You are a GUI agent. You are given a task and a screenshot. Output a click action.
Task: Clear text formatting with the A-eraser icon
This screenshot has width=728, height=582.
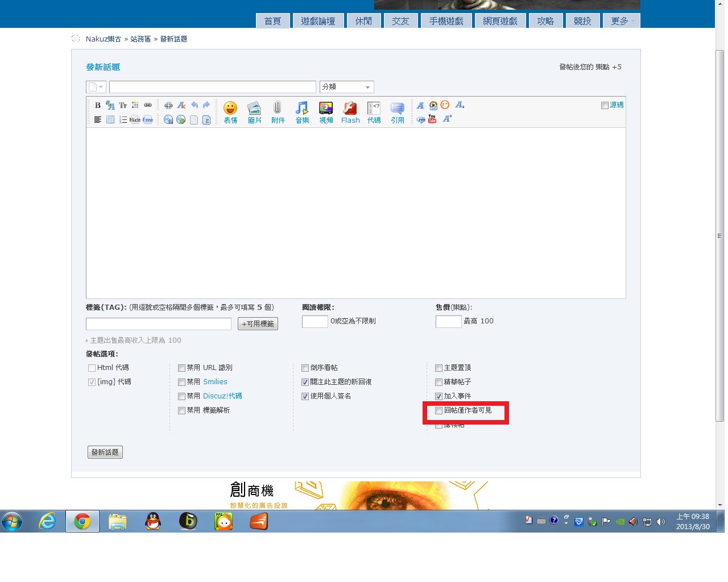[x=181, y=105]
